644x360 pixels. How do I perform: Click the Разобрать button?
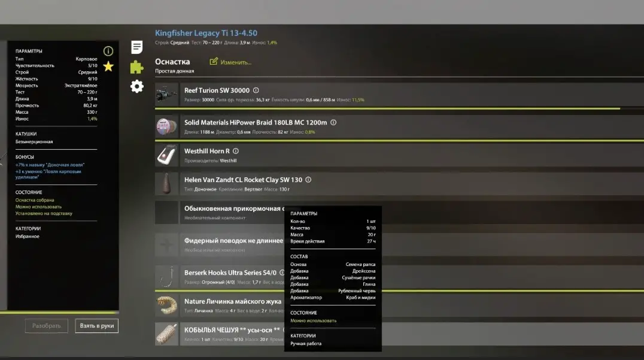tap(47, 326)
